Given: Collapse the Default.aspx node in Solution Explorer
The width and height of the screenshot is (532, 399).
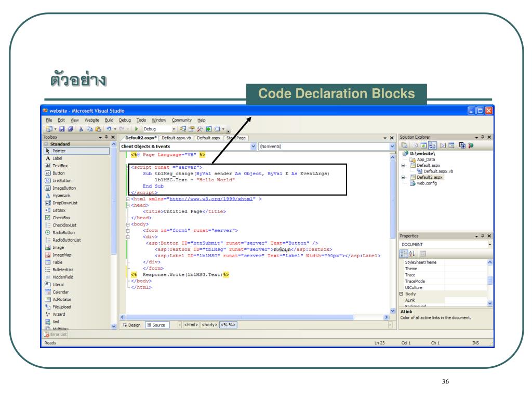Looking at the screenshot, I should point(403,166).
